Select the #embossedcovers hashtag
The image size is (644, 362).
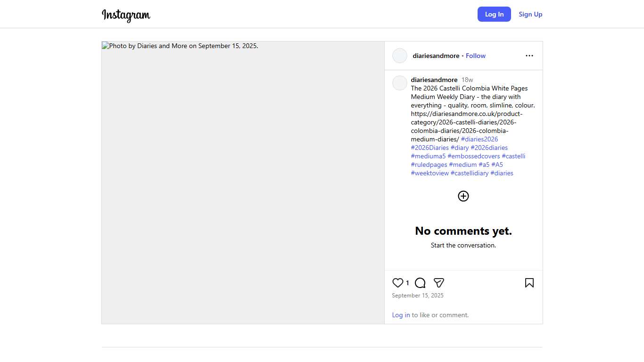point(473,156)
